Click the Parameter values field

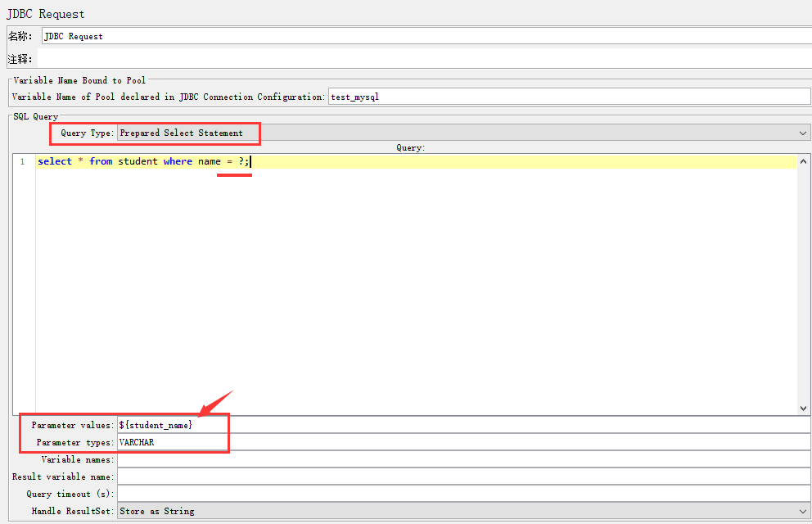pos(463,425)
